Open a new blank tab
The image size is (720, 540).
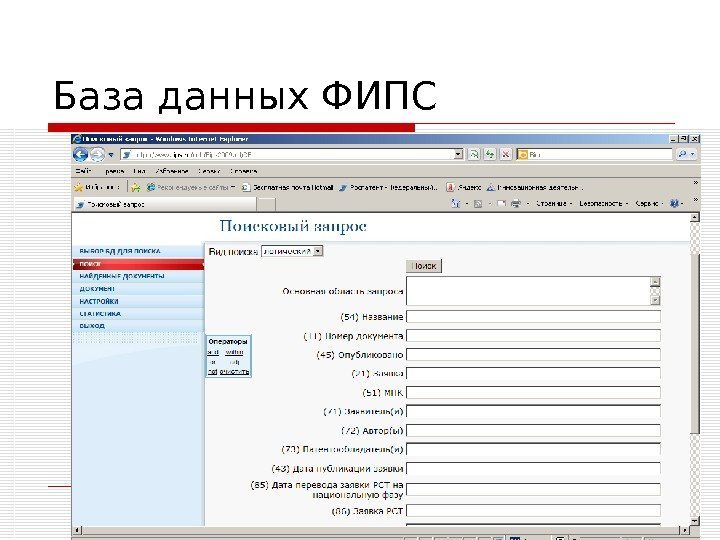pyautogui.click(x=266, y=205)
